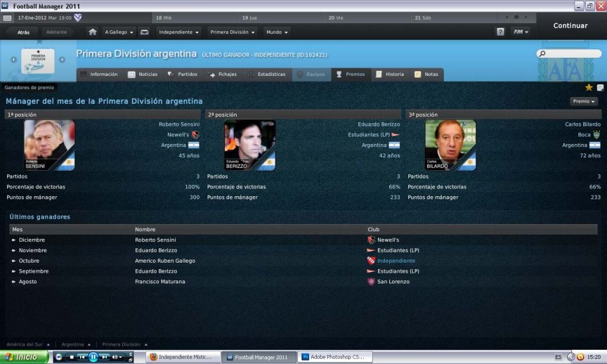Click the Argentina flag under Newell's
The width and height of the screenshot is (607, 364).
[193, 145]
